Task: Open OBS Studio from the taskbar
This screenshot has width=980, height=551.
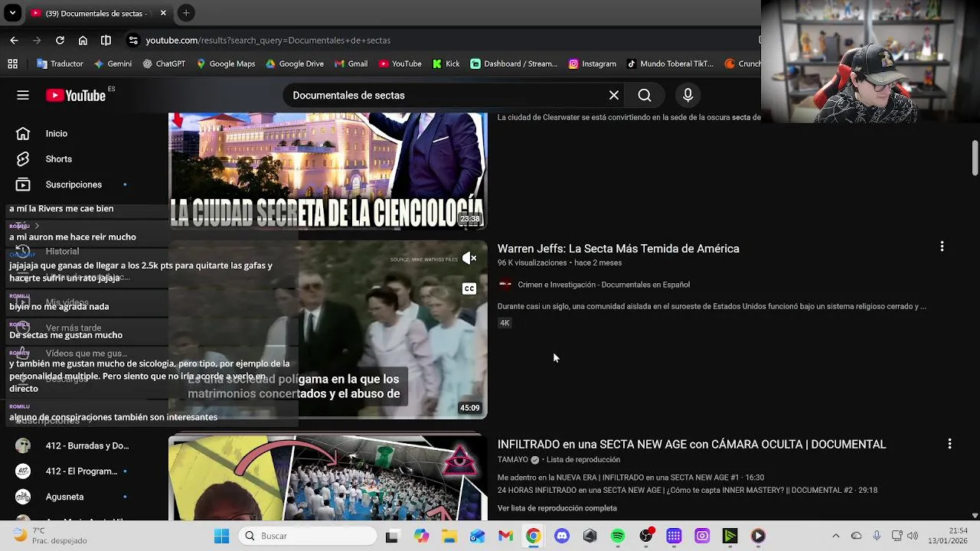Action: 646,536
